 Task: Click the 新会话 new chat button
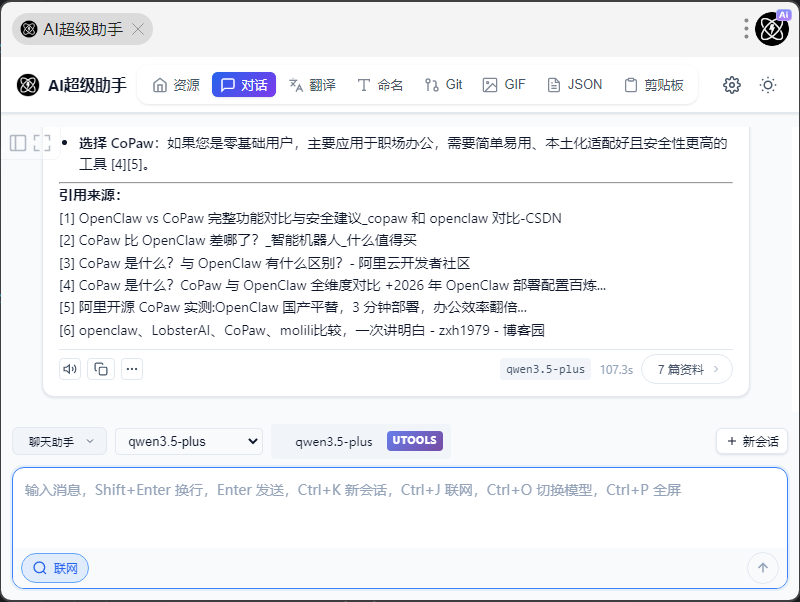coord(752,441)
